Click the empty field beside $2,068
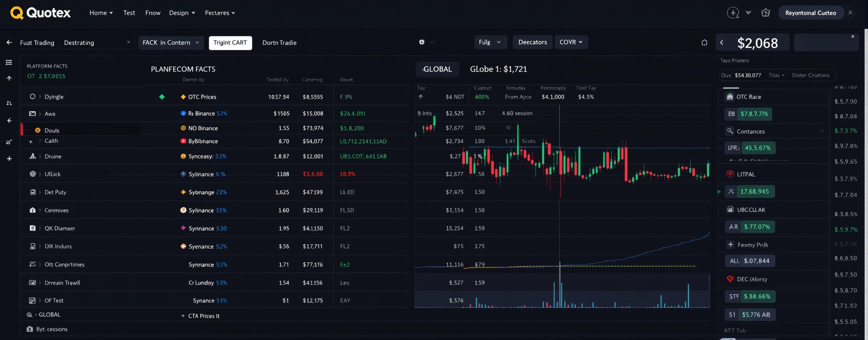 pyautogui.click(x=826, y=42)
